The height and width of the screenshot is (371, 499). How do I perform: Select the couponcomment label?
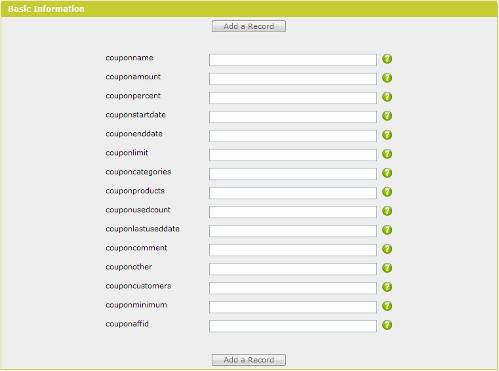click(136, 248)
